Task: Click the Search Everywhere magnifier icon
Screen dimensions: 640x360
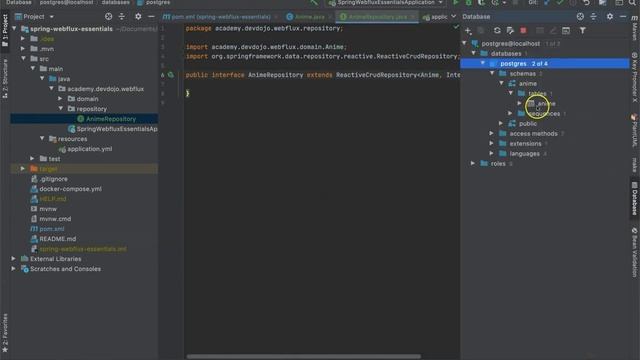Action: (x=632, y=2)
